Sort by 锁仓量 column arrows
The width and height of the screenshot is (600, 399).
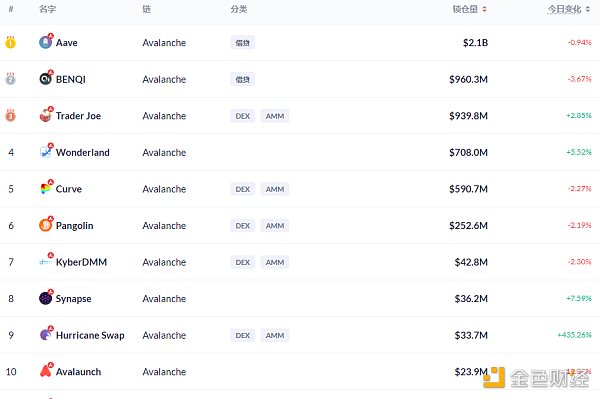click(x=484, y=9)
